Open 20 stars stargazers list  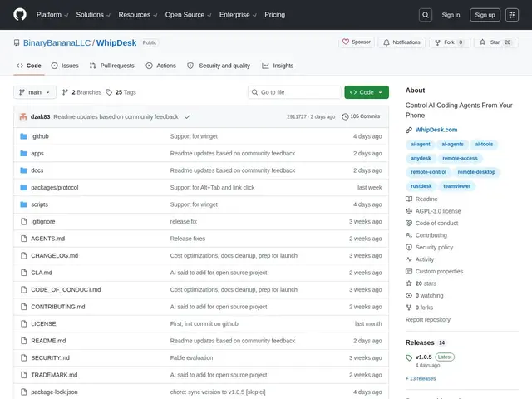click(421, 283)
